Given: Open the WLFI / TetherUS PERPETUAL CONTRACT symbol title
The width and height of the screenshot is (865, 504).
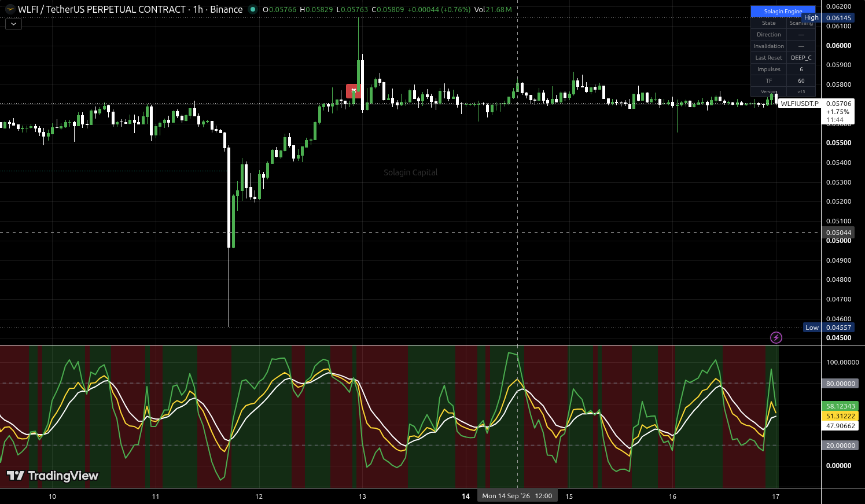Looking at the screenshot, I should point(101,9).
